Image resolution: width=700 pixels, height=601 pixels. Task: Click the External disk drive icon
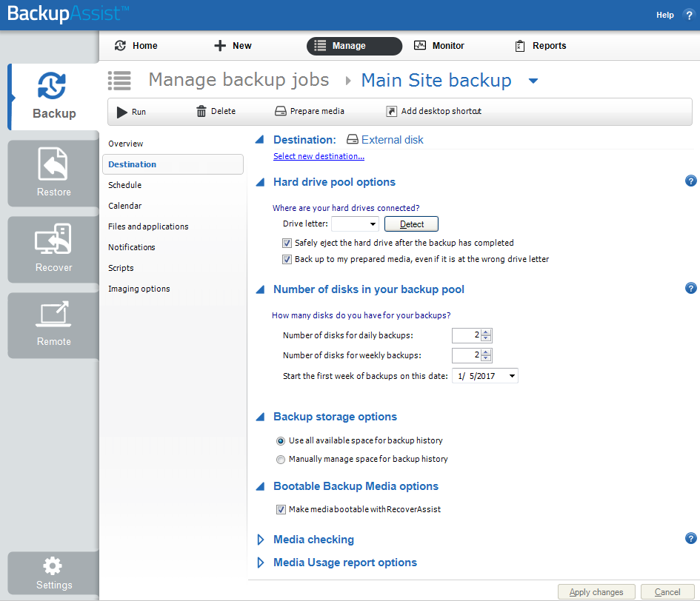pos(353,140)
